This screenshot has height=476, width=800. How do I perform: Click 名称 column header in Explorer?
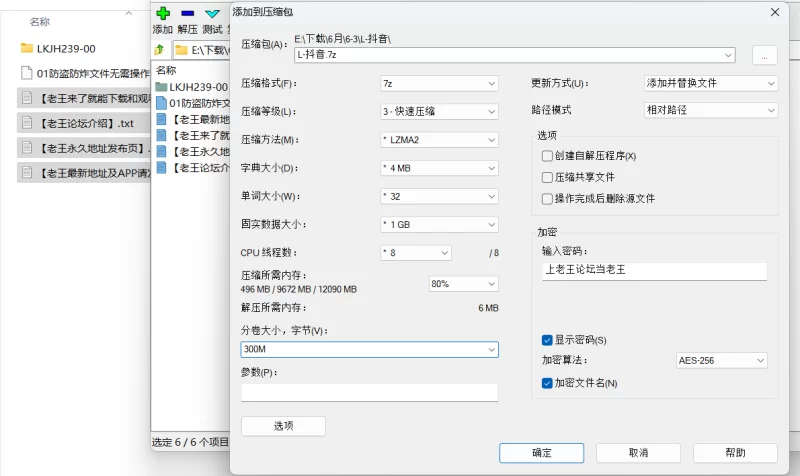39,21
